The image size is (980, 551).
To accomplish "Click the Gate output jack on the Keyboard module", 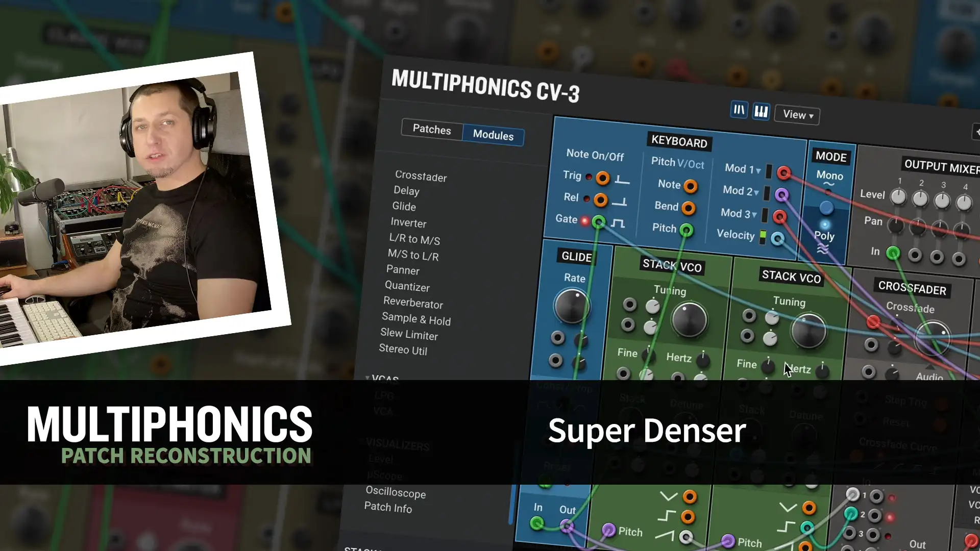I will point(598,221).
